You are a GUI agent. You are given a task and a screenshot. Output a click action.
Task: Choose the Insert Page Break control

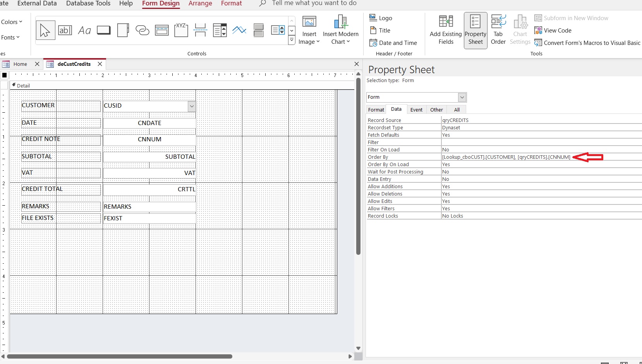click(200, 30)
